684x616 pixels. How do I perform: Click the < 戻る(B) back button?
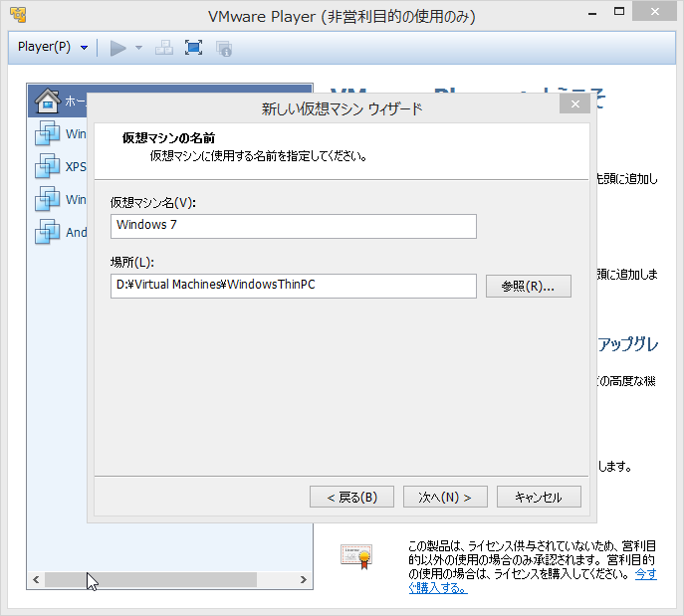point(351,497)
